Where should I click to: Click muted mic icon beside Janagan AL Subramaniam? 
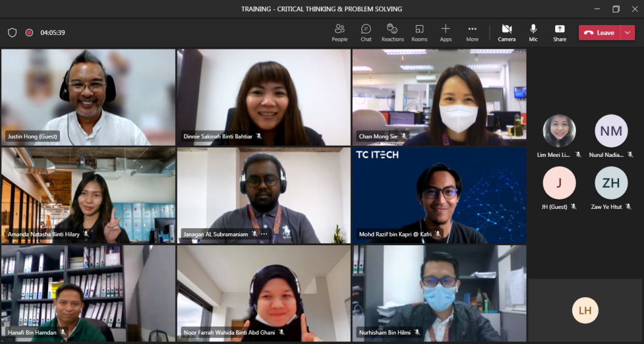coord(254,234)
